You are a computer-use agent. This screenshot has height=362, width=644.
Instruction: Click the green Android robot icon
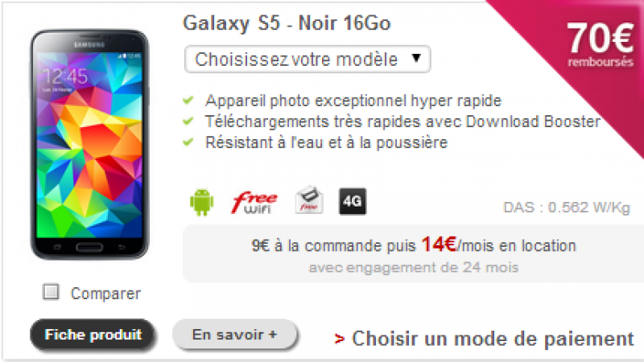point(202,202)
